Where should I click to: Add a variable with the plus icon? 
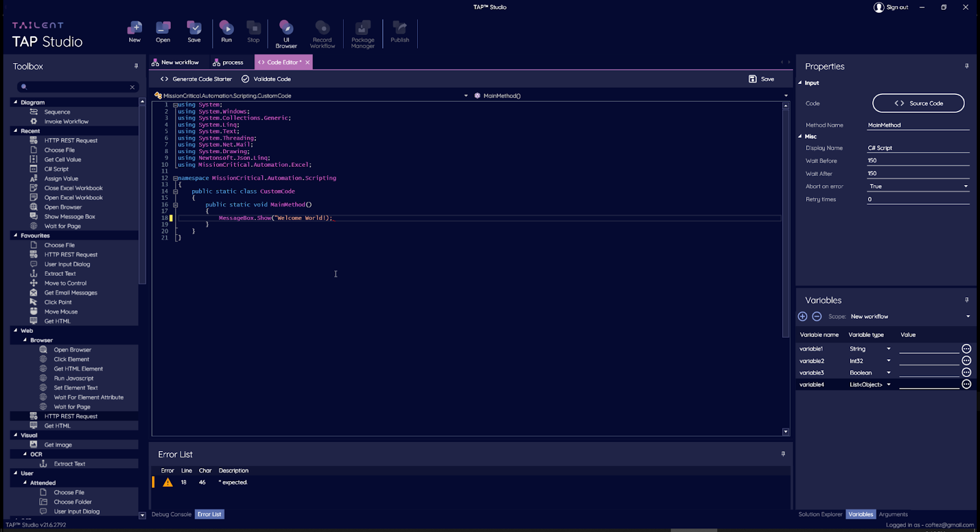pos(802,316)
